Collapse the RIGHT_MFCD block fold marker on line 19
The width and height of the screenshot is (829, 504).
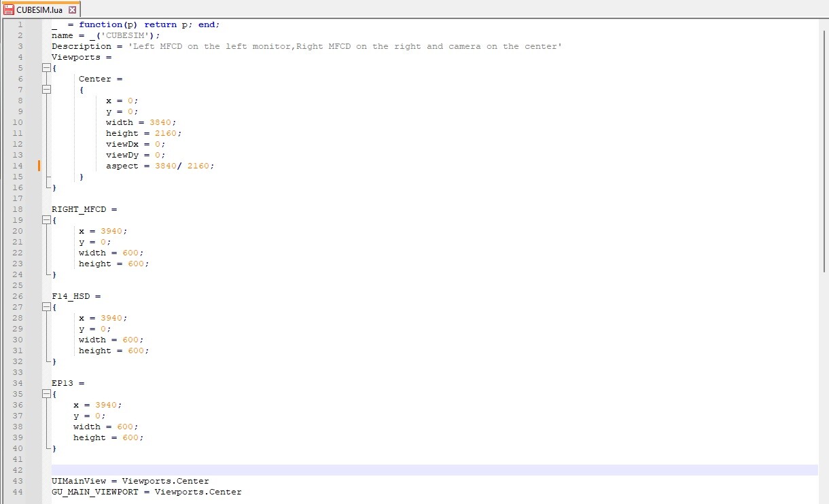coord(46,220)
